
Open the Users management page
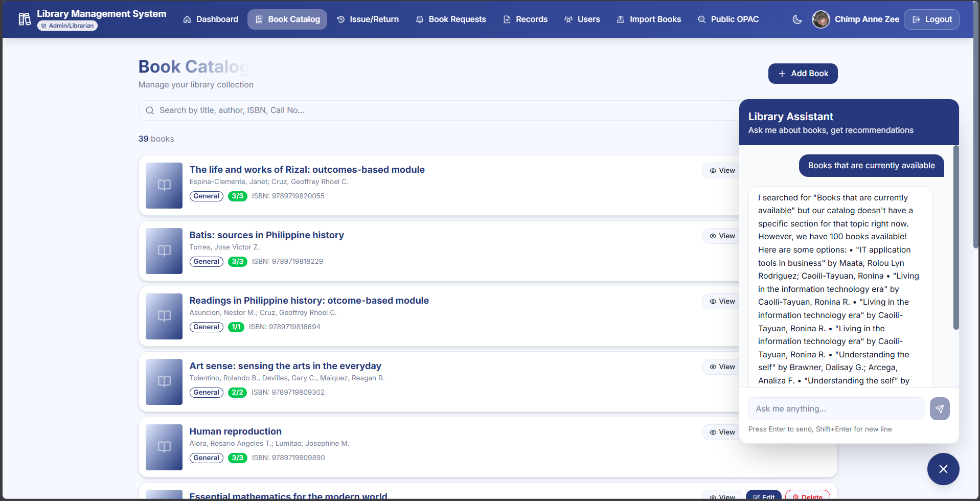click(x=582, y=19)
